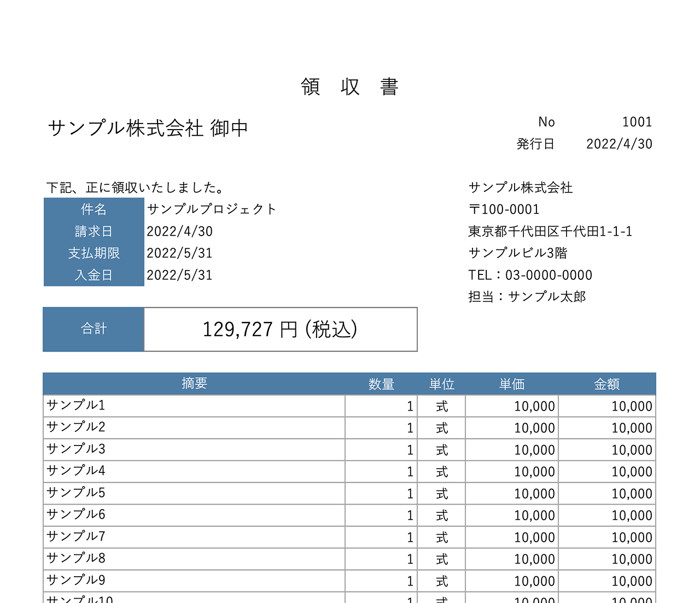
Task: Select the recipient name サンプル株式会社 御中
Action: pyautogui.click(x=148, y=127)
